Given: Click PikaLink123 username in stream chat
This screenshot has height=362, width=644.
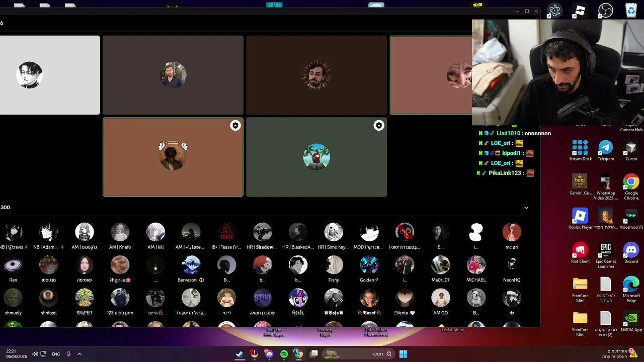Looking at the screenshot, I should click(x=505, y=173).
